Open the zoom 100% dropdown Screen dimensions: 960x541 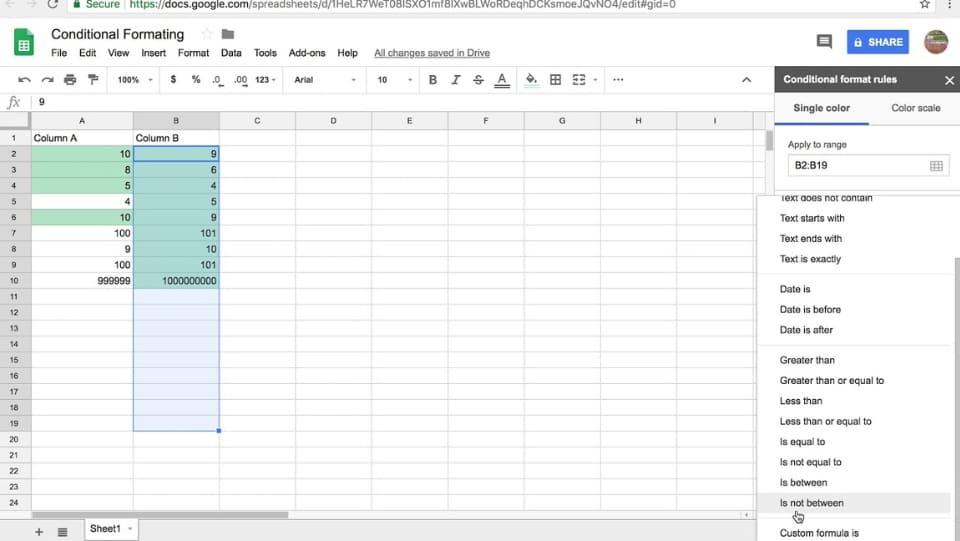(x=135, y=80)
